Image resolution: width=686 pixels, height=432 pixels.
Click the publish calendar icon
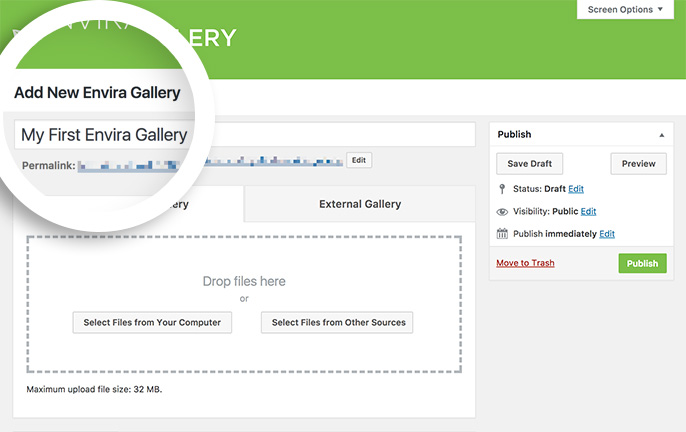[x=502, y=234]
